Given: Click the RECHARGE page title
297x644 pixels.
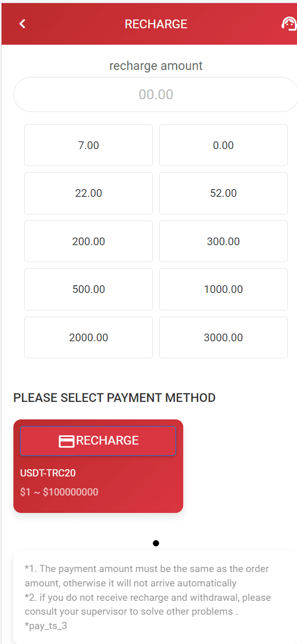Looking at the screenshot, I should tap(156, 24).
